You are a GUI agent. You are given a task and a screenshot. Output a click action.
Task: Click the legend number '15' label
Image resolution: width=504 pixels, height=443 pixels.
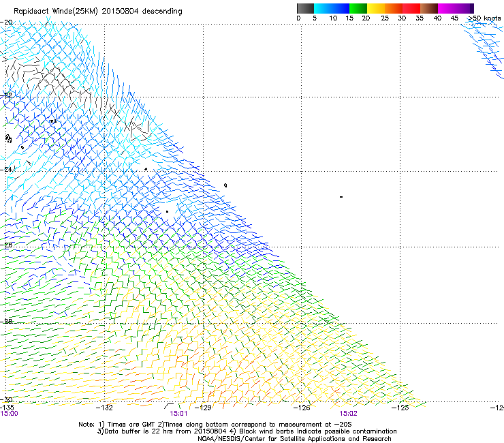coord(349,18)
